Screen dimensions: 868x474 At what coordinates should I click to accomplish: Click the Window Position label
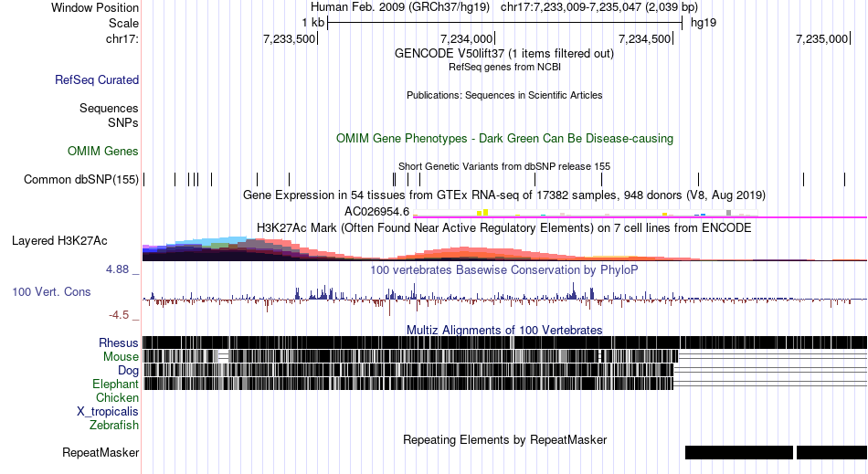[95, 7]
